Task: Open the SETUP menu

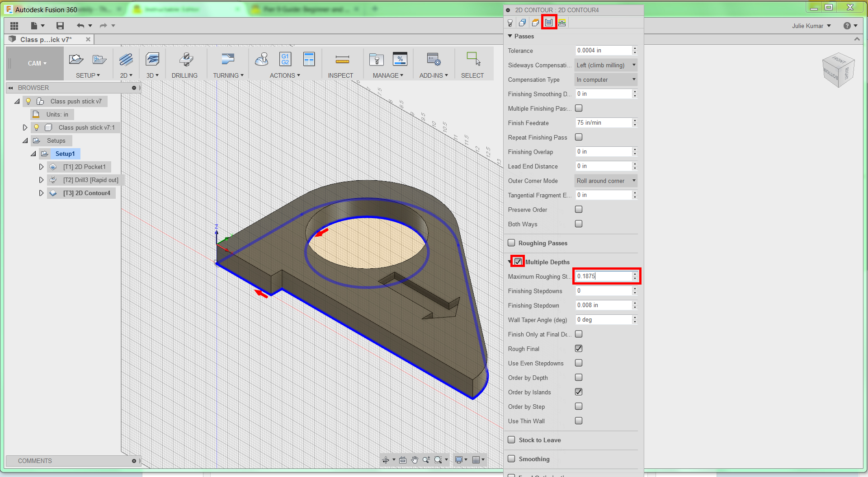Action: tap(88, 75)
